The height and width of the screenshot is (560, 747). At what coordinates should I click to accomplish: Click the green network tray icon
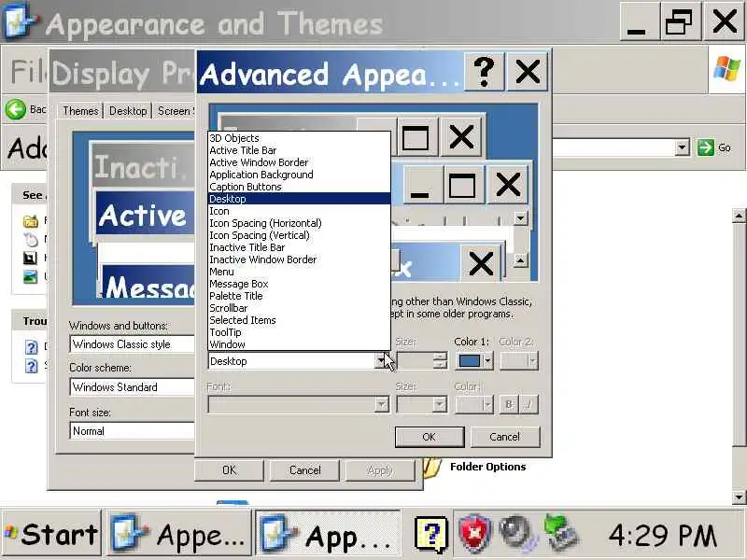561,532
